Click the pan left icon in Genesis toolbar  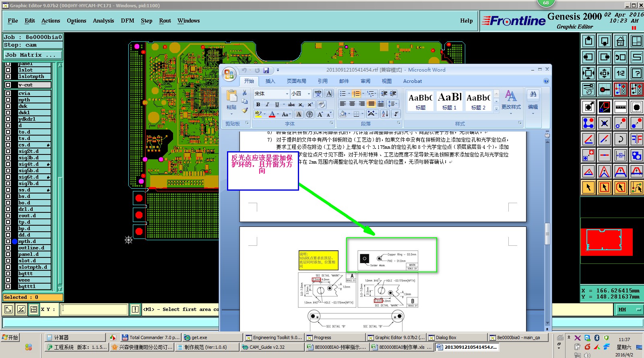point(588,57)
